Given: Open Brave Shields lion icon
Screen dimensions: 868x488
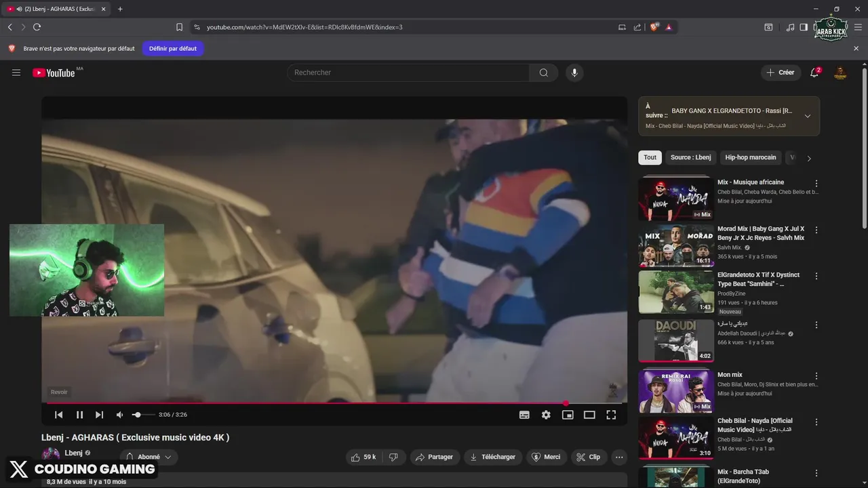Looking at the screenshot, I should pos(654,27).
